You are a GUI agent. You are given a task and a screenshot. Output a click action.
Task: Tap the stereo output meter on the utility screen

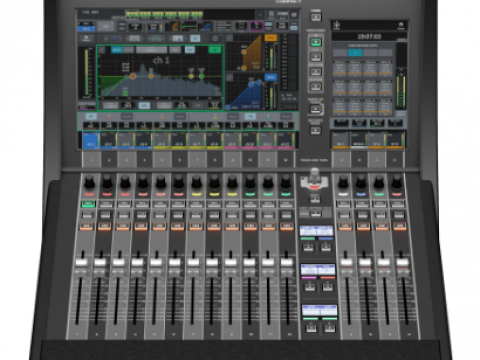point(401,90)
